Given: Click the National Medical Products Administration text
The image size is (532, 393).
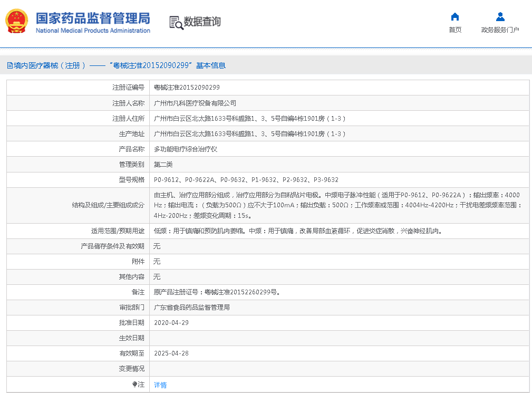Looking at the screenshot, I should click(93, 31).
